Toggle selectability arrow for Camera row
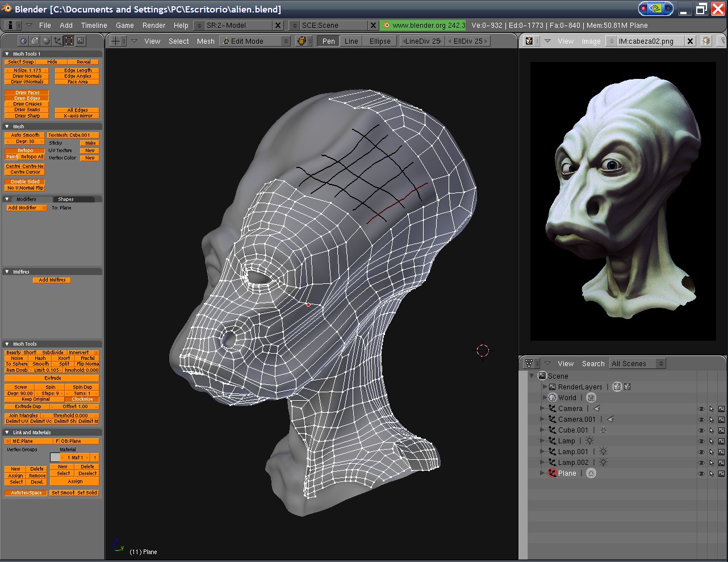Viewport: 728px width, 562px height. click(x=712, y=409)
